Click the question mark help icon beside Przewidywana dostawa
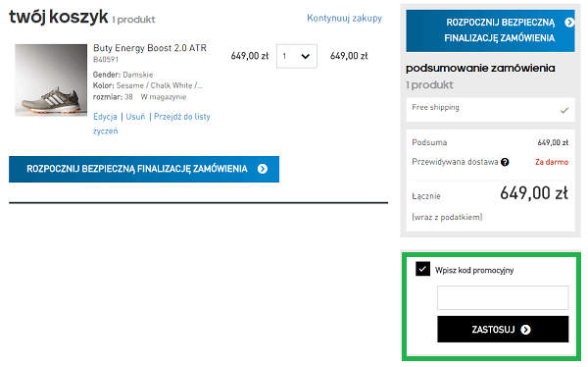Image resolution: width=588 pixels, height=367 pixels. pyautogui.click(x=505, y=162)
